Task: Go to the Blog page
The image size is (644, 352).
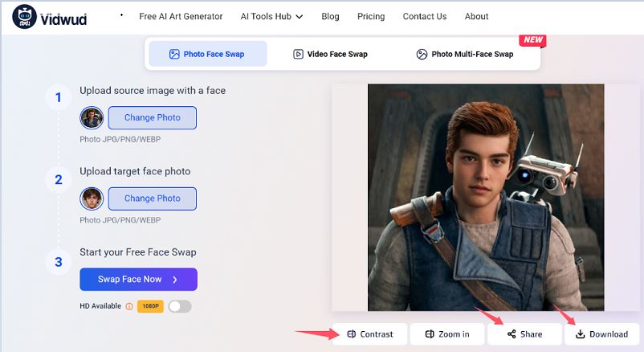Action: (330, 16)
